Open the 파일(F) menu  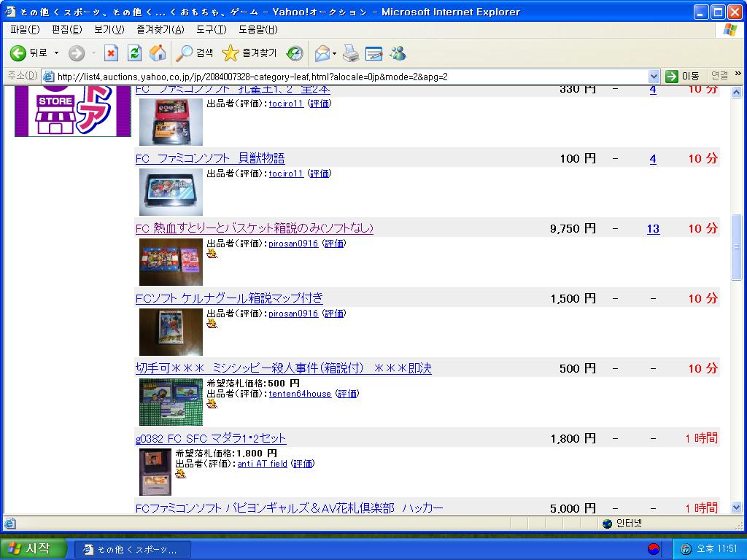click(x=24, y=29)
